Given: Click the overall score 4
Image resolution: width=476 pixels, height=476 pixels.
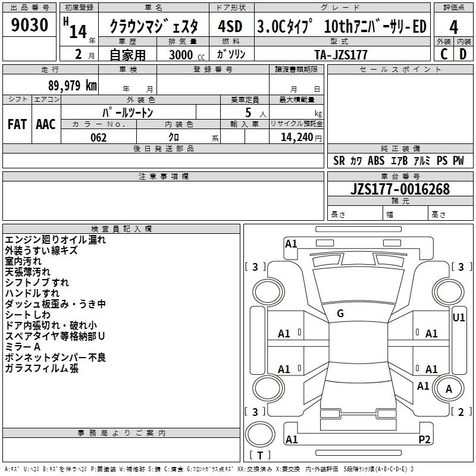Looking at the screenshot, I should [453, 27].
